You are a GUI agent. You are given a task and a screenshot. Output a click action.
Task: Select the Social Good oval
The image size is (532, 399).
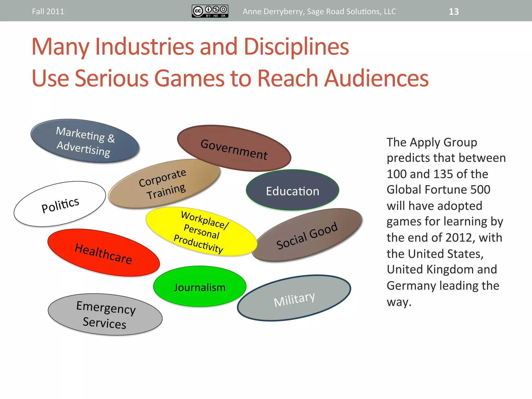pos(307,235)
